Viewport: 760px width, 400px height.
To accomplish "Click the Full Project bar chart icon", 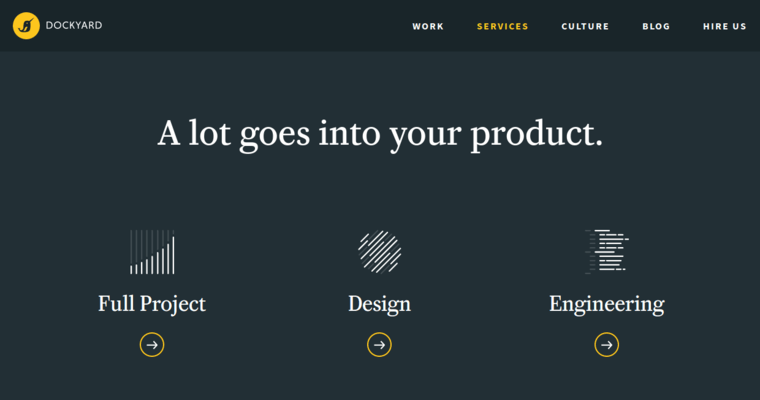I will pos(152,252).
